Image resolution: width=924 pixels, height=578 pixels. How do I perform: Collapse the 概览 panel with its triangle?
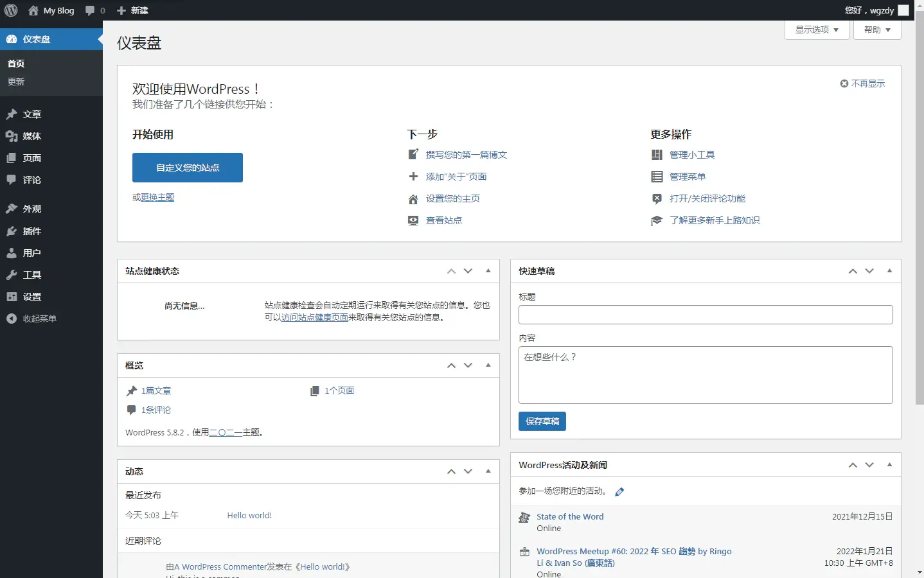coord(488,365)
